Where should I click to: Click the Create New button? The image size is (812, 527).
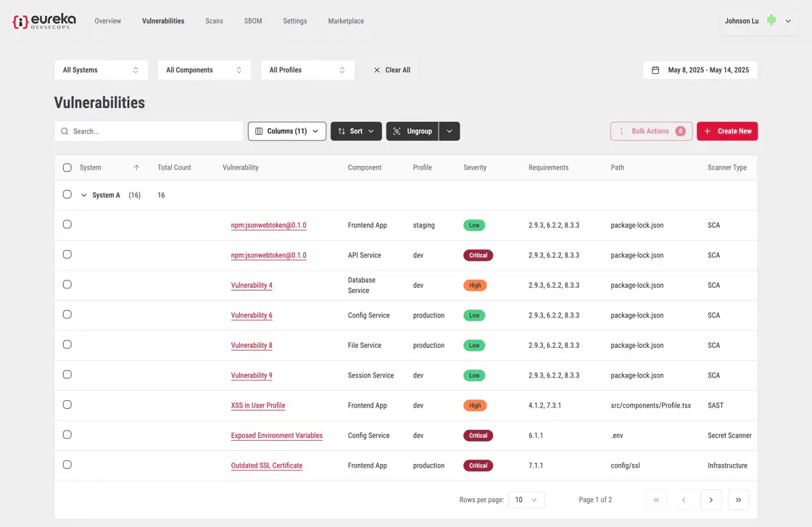click(x=727, y=131)
